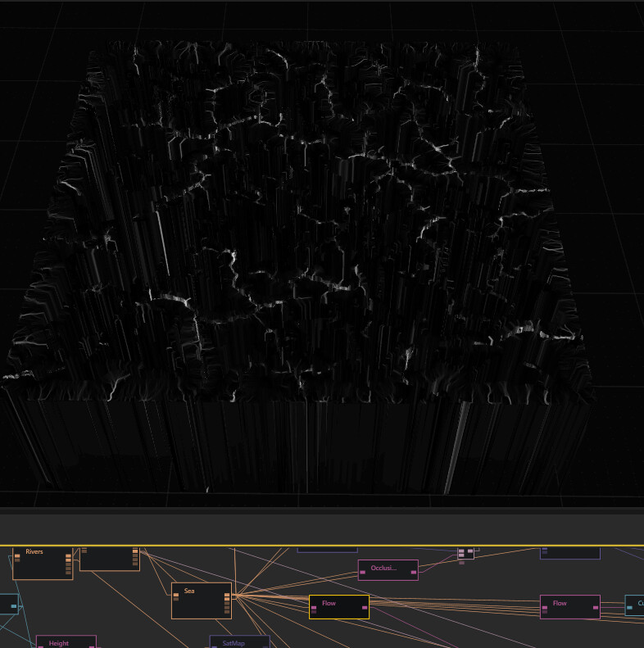Click the yellow-outlined Flow node's top input port
644x648 pixels.
314,607
